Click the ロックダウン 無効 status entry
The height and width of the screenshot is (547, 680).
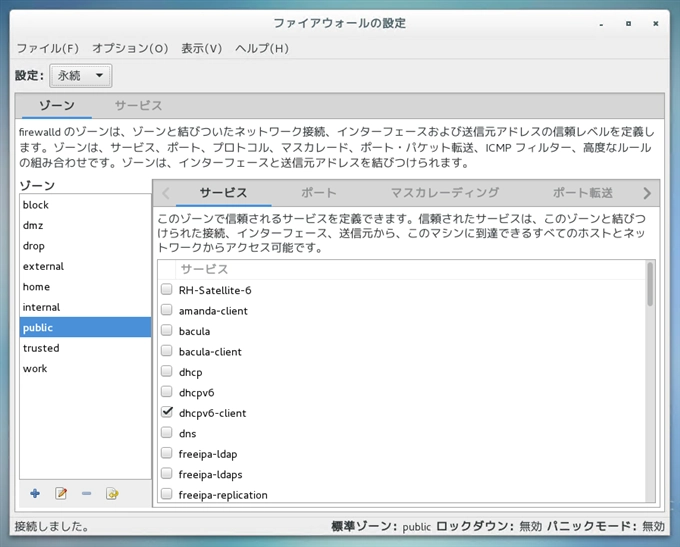tap(489, 526)
